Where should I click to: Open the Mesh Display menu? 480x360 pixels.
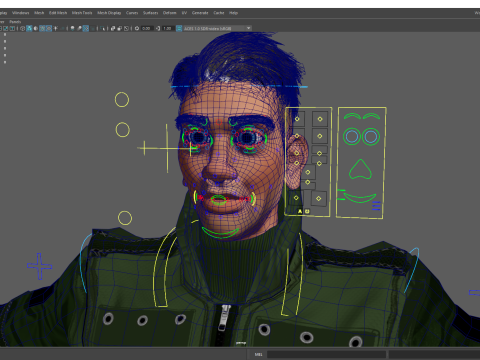point(109,13)
